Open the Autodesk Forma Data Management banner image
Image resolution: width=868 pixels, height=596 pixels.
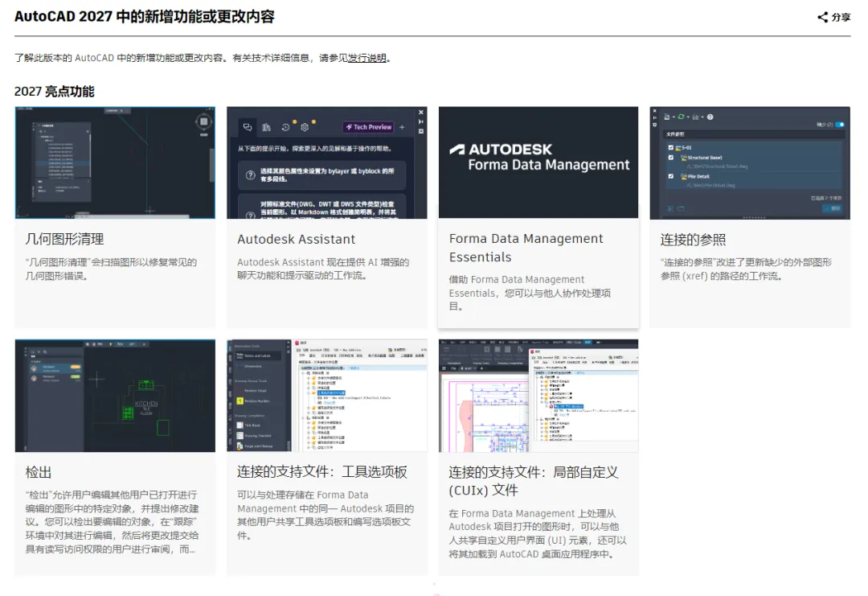[x=538, y=162]
